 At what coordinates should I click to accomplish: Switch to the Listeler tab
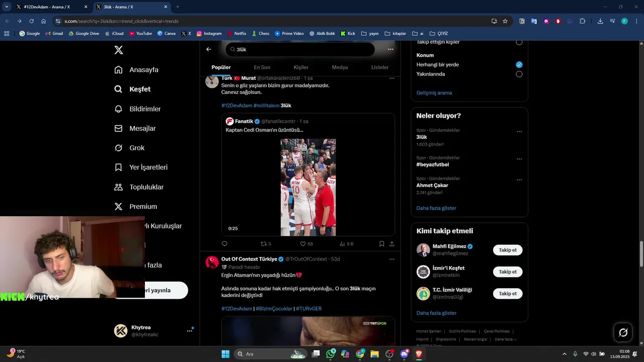(380, 67)
